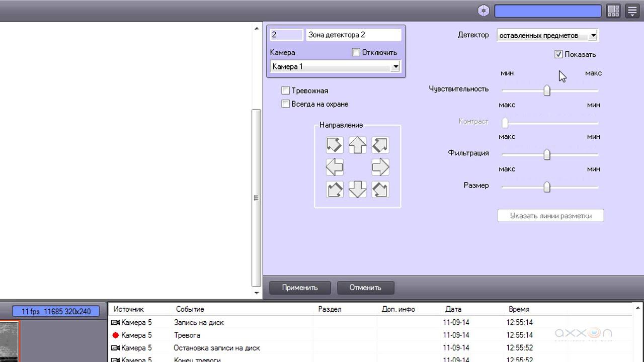Viewport: 644px width, 362px height.
Task: Click the event list scroll up arrow
Action: click(638, 307)
